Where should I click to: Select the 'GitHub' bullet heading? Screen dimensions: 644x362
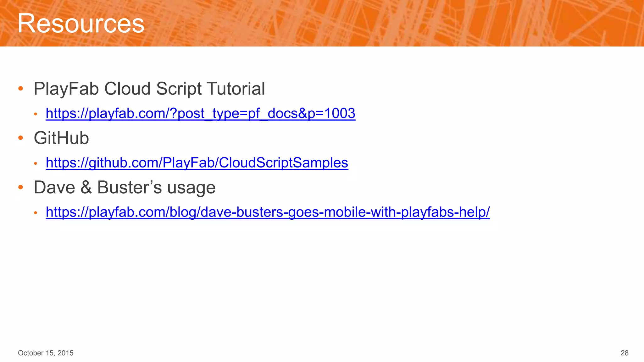(61, 138)
